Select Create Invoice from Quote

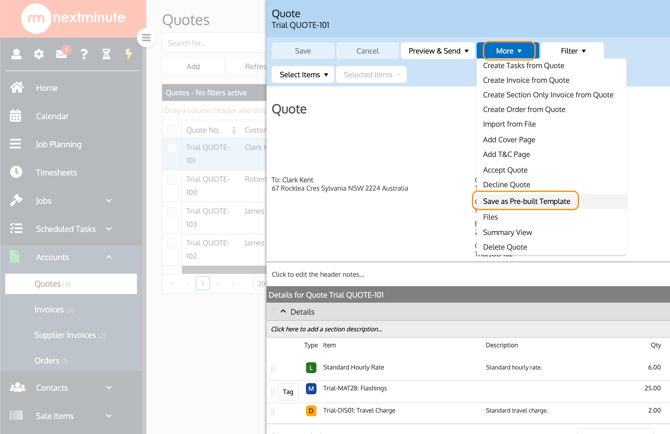click(x=526, y=80)
